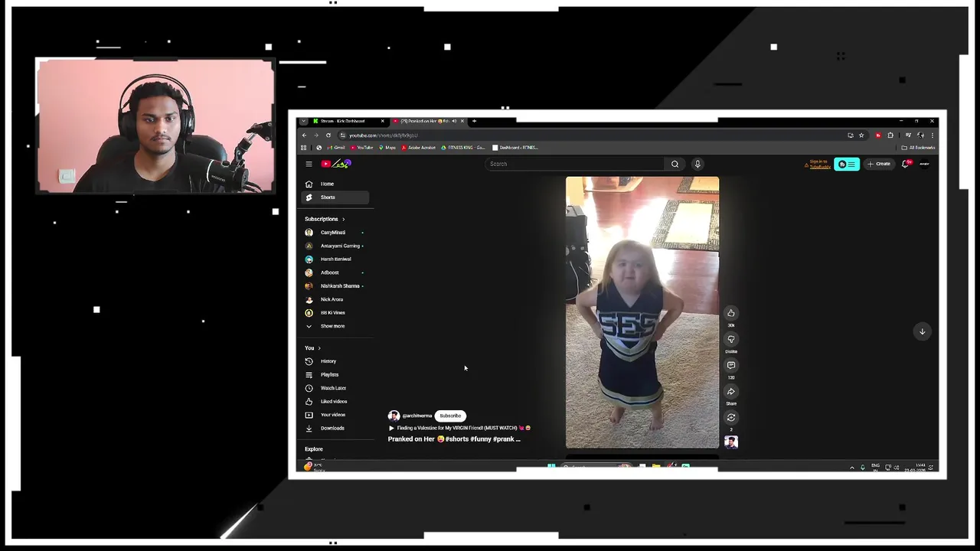Image resolution: width=980 pixels, height=551 pixels.
Task: Open Watch Later list
Action: click(335, 388)
